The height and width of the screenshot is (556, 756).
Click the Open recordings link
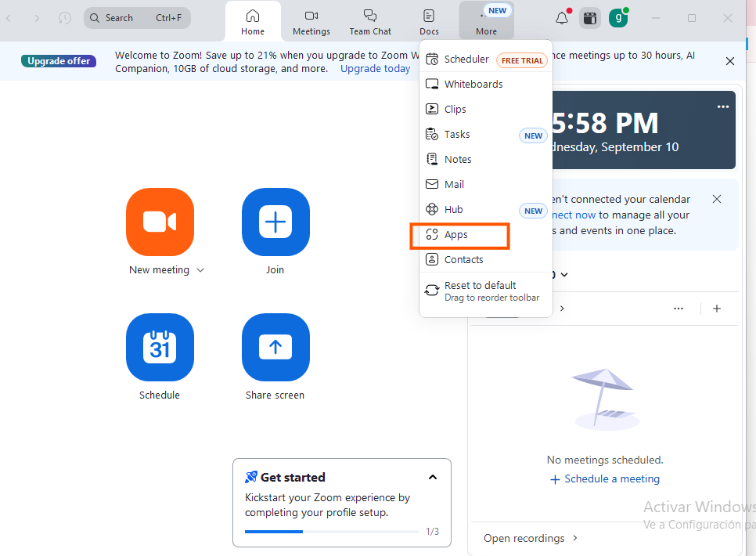pyautogui.click(x=531, y=538)
